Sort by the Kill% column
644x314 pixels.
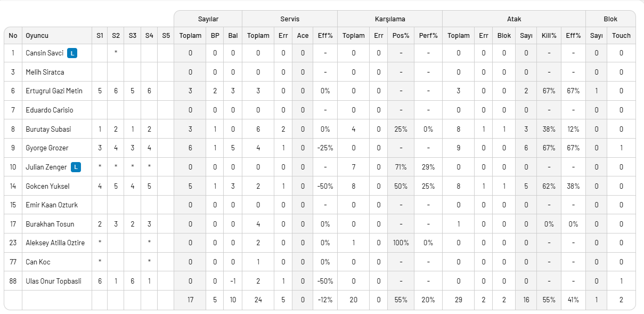point(549,36)
